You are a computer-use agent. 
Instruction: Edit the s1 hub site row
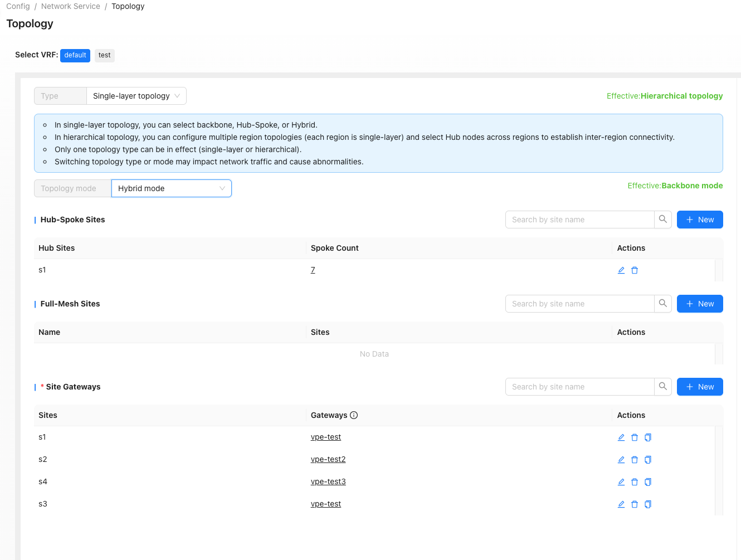621,270
